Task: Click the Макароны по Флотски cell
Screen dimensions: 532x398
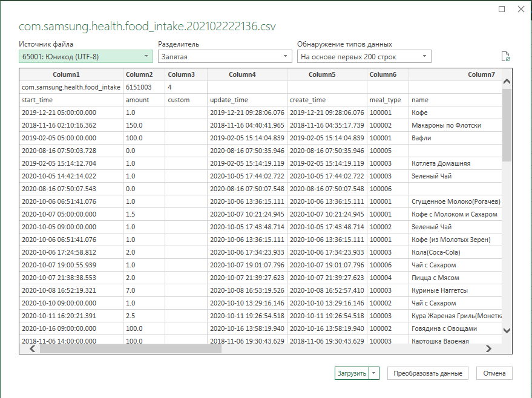Action: 455,125
